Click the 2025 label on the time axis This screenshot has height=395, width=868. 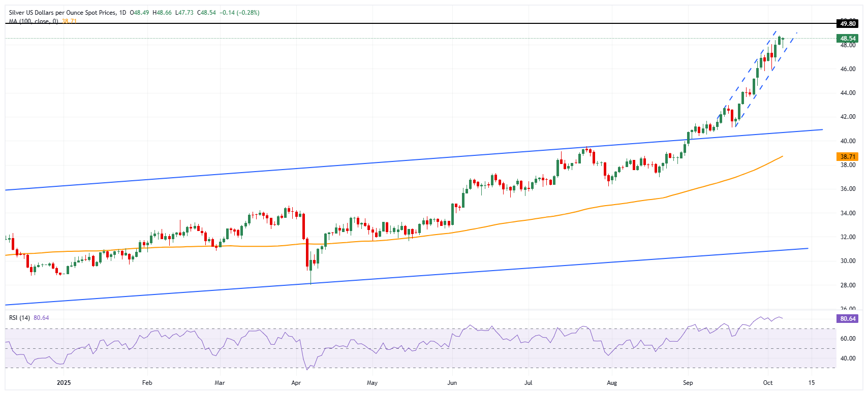click(64, 383)
